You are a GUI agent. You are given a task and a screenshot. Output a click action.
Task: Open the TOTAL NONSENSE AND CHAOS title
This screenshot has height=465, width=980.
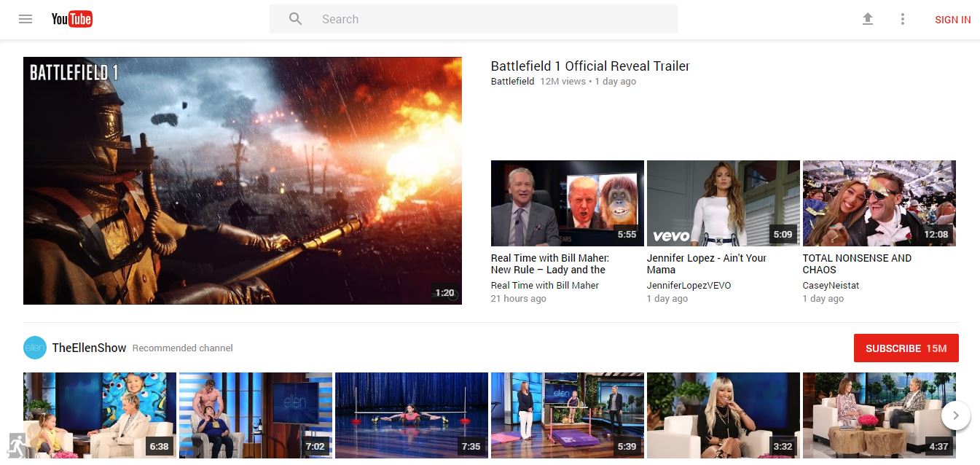[857, 264]
